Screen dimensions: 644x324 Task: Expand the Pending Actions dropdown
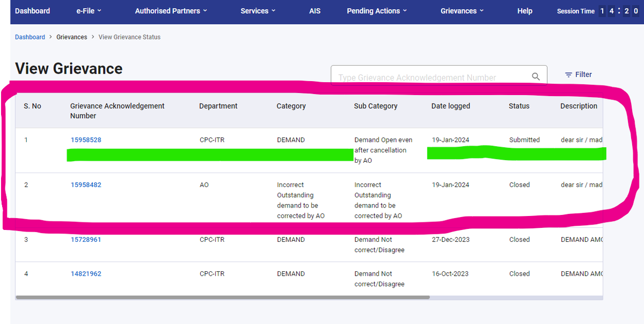(x=377, y=11)
